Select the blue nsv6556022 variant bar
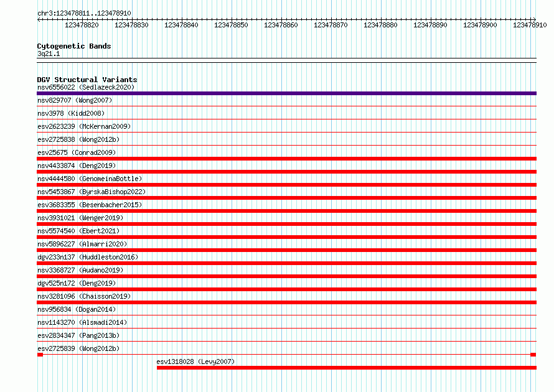 point(286,93)
